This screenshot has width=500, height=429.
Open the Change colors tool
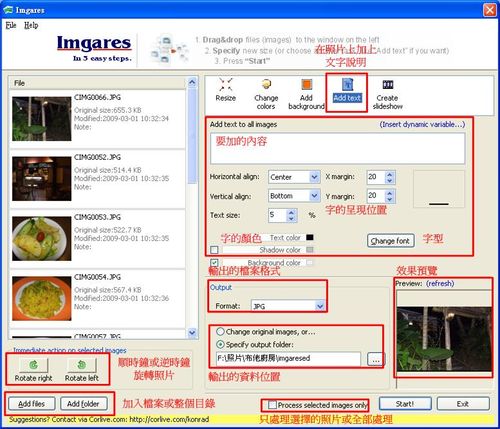pos(266,94)
